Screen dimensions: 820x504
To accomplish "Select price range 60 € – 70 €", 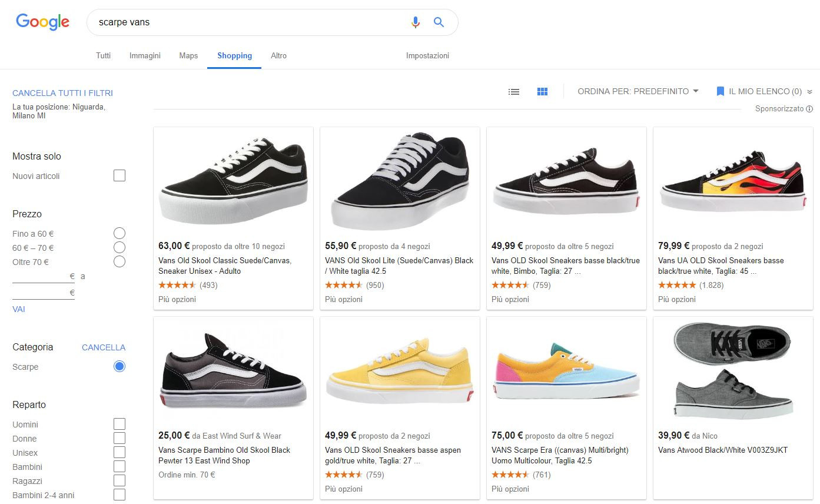I will (x=119, y=247).
